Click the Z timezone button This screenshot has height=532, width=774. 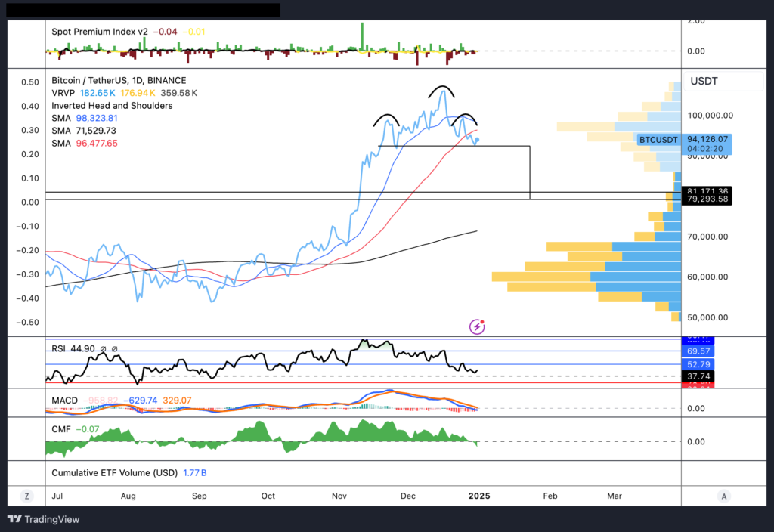[x=26, y=496]
